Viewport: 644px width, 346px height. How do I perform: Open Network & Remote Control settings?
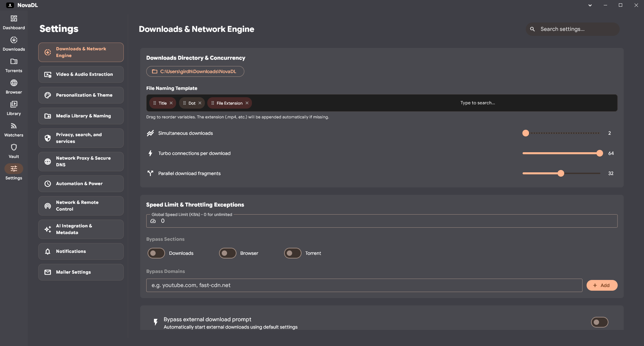tap(81, 206)
